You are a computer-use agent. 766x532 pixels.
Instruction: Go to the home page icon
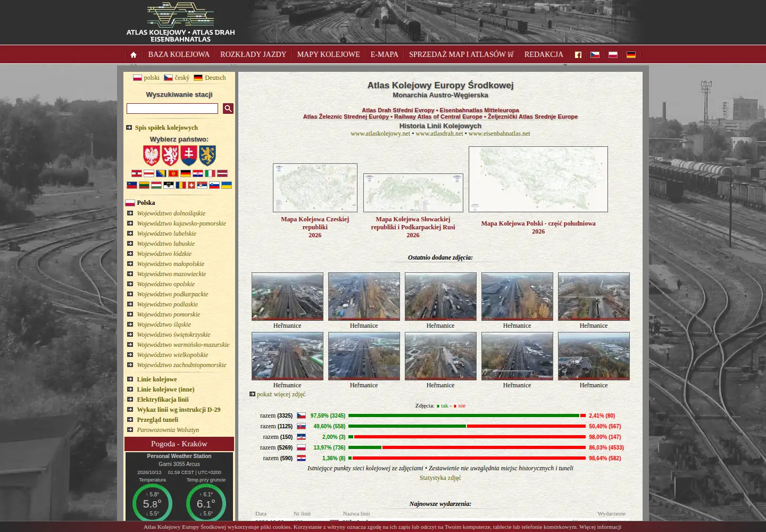(134, 55)
